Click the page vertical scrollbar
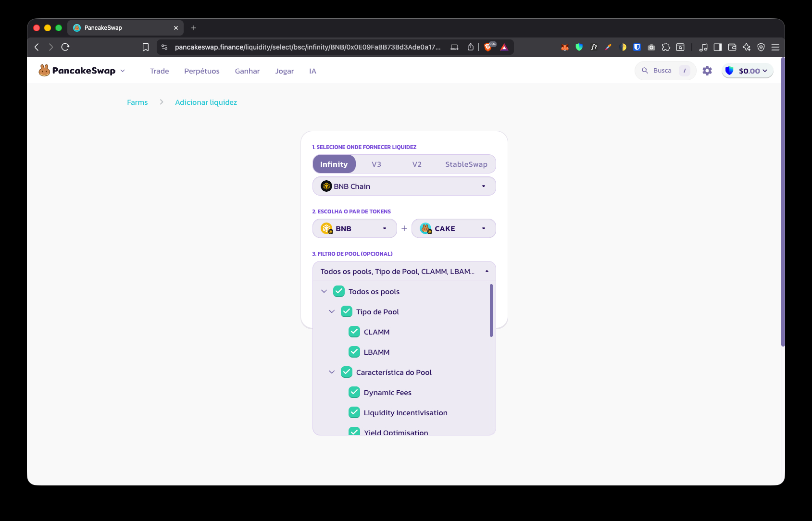This screenshot has width=812, height=521. coord(783,202)
